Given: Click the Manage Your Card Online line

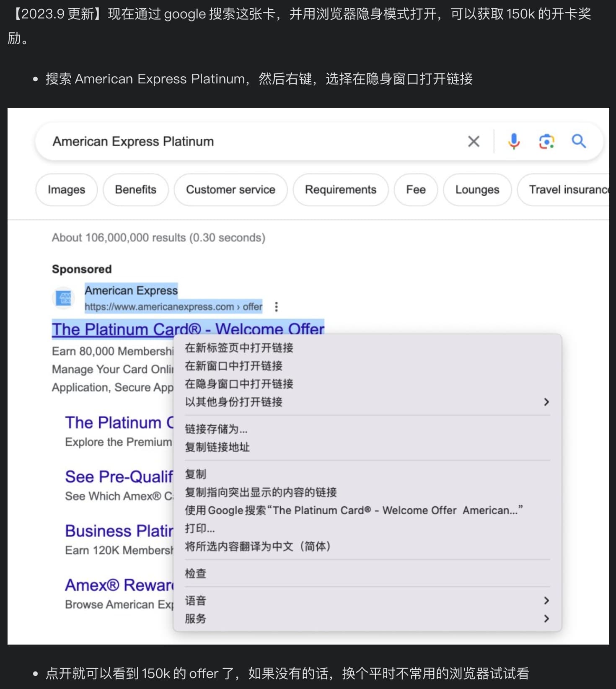Looking at the screenshot, I should pos(112,369).
